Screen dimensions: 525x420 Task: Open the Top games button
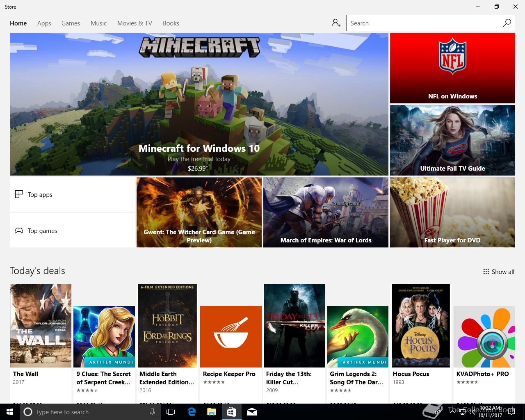click(72, 231)
